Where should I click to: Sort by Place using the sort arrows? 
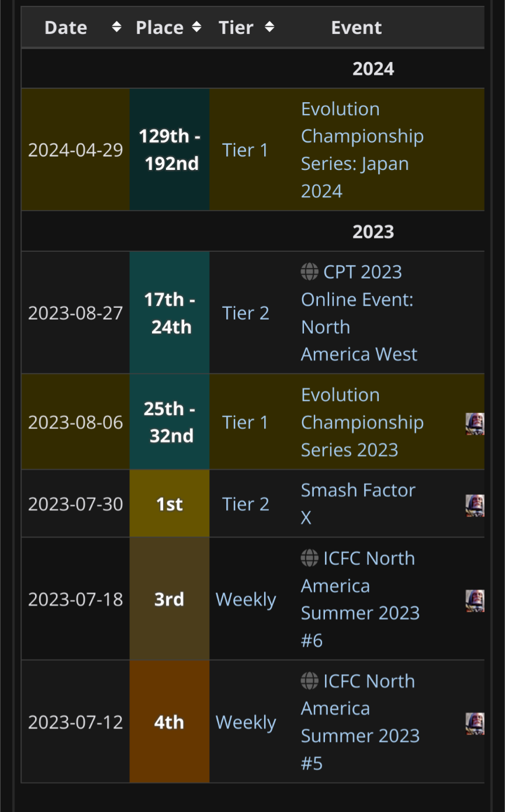click(x=196, y=27)
